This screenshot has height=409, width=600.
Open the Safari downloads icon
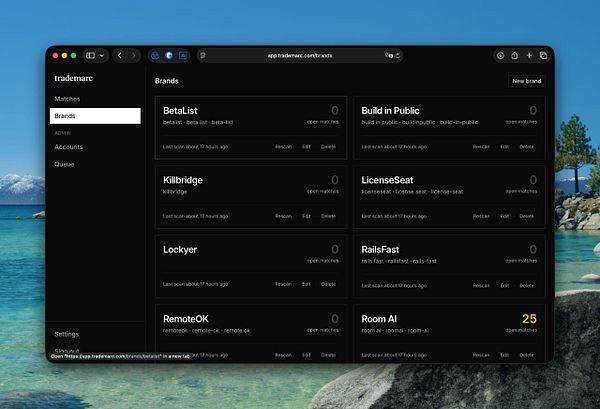pos(501,55)
